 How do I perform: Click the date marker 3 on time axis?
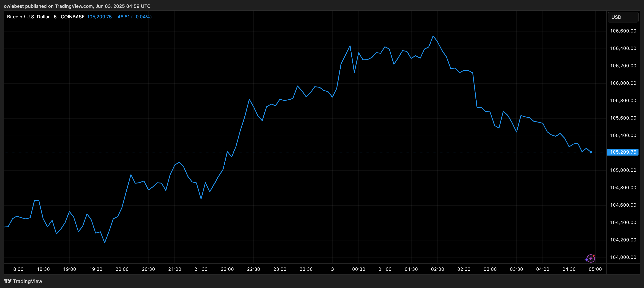(x=332, y=269)
